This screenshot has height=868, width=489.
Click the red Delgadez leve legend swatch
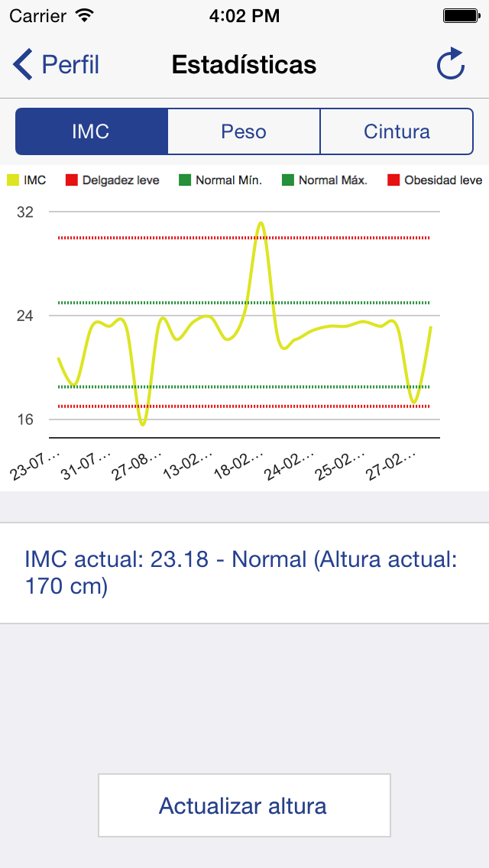click(71, 180)
